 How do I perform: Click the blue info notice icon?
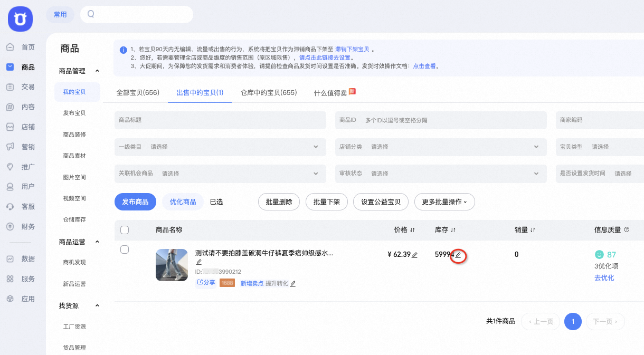124,50
